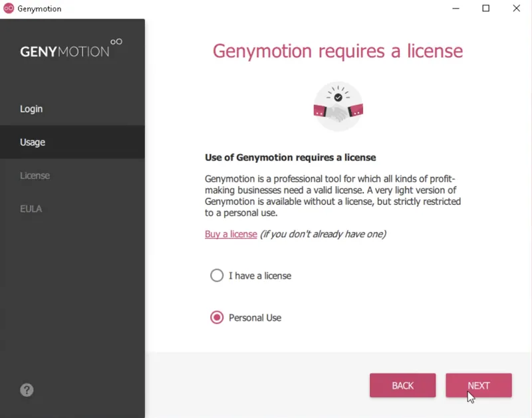Click the "I have a license" label text
This screenshot has width=532, height=418.
260,276
